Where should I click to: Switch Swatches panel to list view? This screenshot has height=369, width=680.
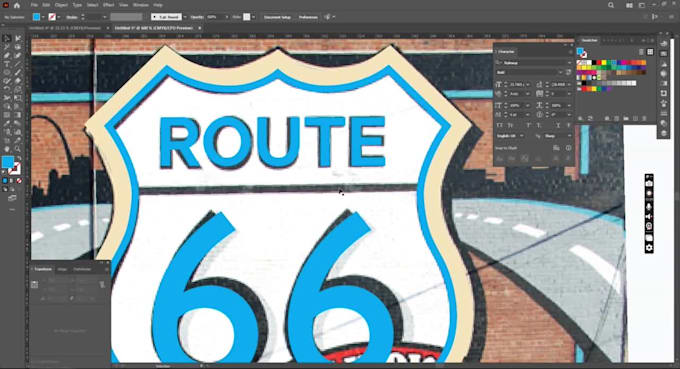click(641, 52)
